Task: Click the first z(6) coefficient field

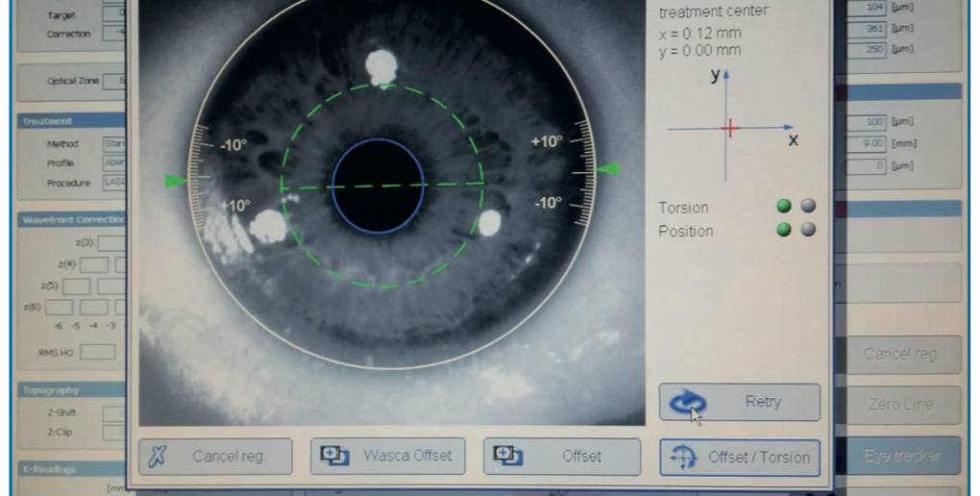Action: click(59, 307)
